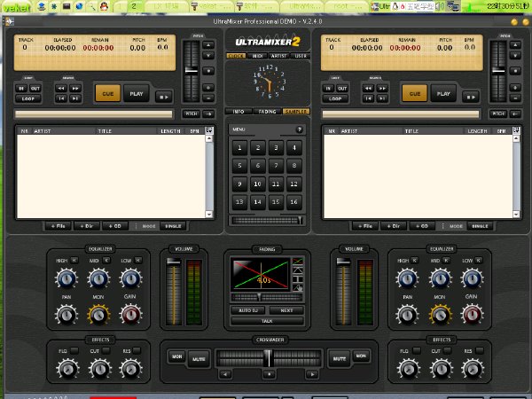
Task: Click the left deck pitch slider handle
Action: pos(191,71)
